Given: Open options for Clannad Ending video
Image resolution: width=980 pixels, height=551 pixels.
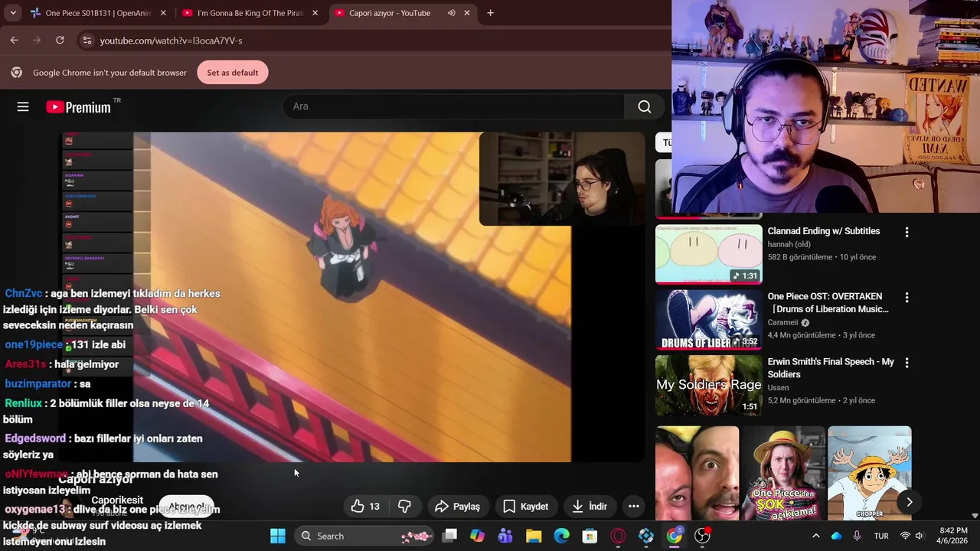Looking at the screenshot, I should click(x=907, y=232).
